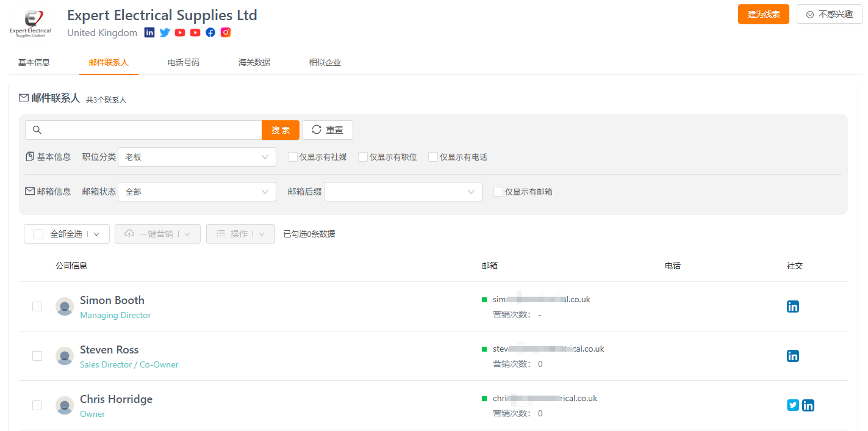Click Chris Horridge's masked email address
Image resolution: width=868 pixels, height=431 pixels.
point(545,399)
